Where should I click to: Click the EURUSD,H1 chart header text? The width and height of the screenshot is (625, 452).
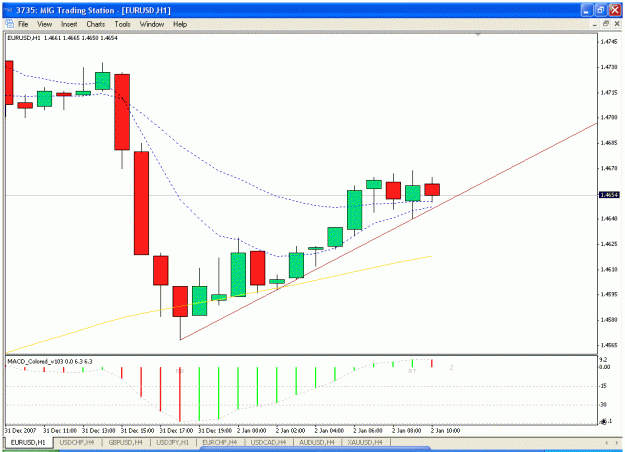pyautogui.click(x=62, y=38)
